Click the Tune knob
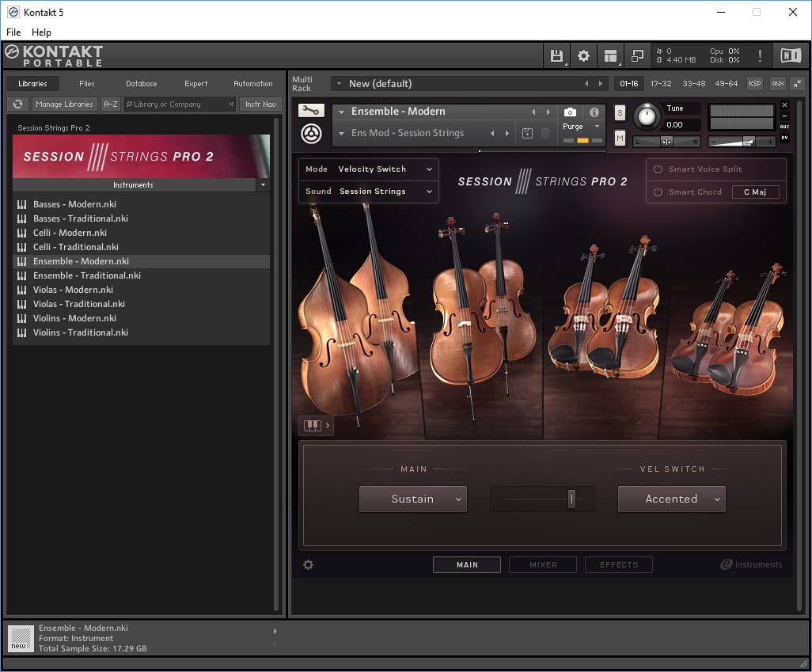Screen dimensions: 812x672 [x=647, y=116]
